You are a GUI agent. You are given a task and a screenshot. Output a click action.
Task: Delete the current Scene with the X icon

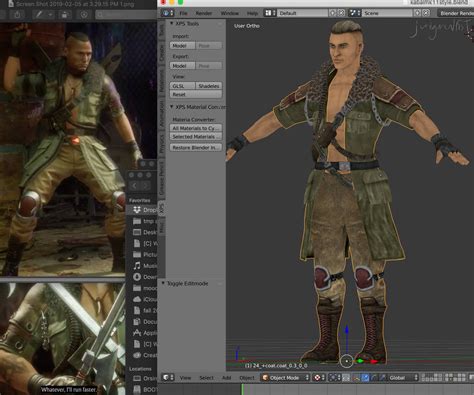[426, 13]
